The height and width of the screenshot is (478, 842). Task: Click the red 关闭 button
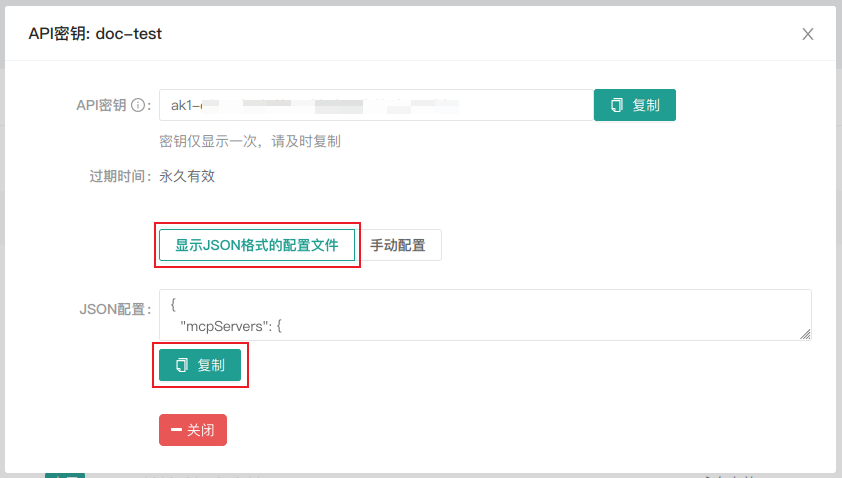(x=193, y=430)
